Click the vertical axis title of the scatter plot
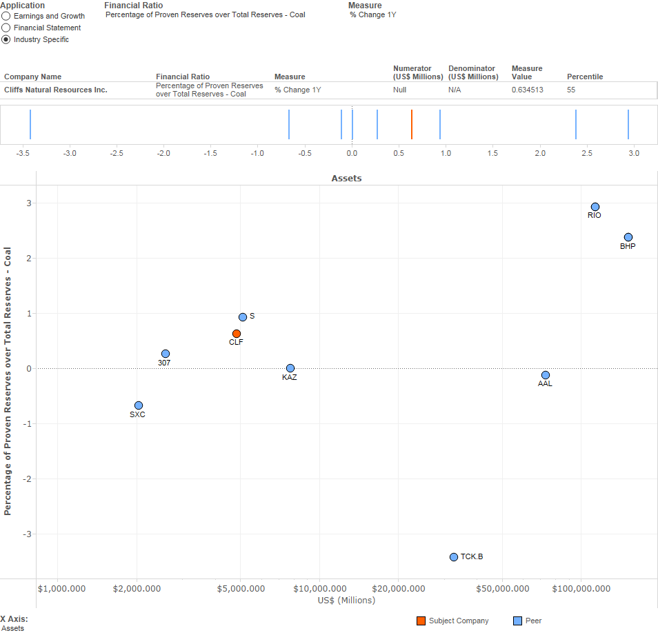Viewport: 658px width, 644px height. tap(7, 381)
